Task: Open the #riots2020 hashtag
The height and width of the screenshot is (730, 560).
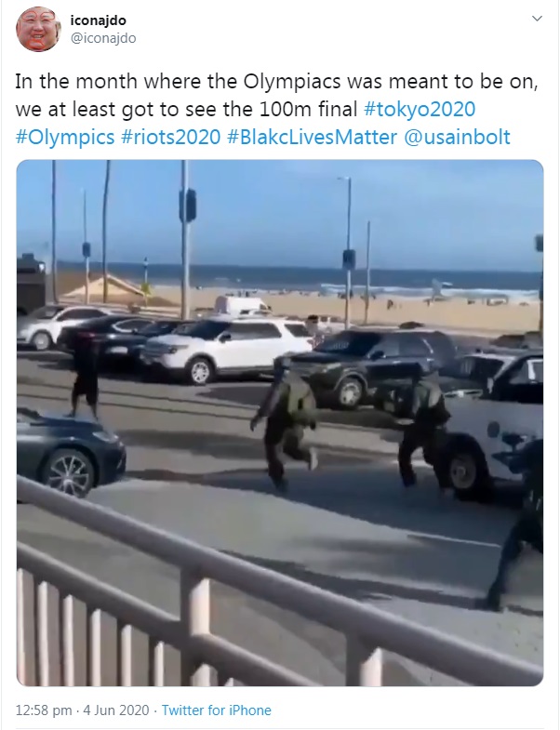Action: pyautogui.click(x=170, y=138)
